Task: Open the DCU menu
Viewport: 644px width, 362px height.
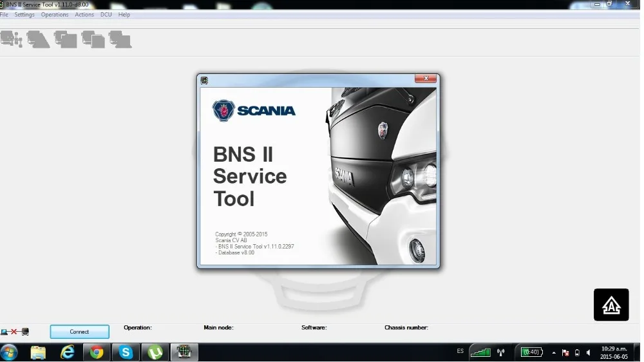Action: (106, 14)
